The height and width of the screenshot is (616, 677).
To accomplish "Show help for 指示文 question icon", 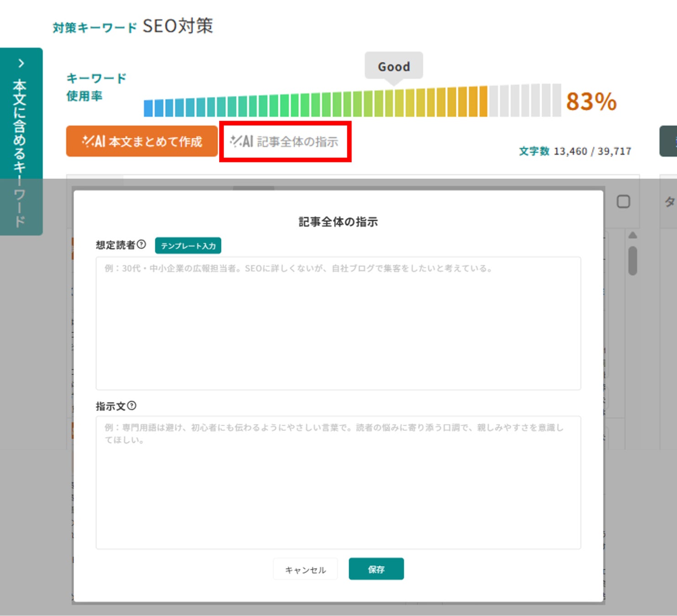I will 131,406.
